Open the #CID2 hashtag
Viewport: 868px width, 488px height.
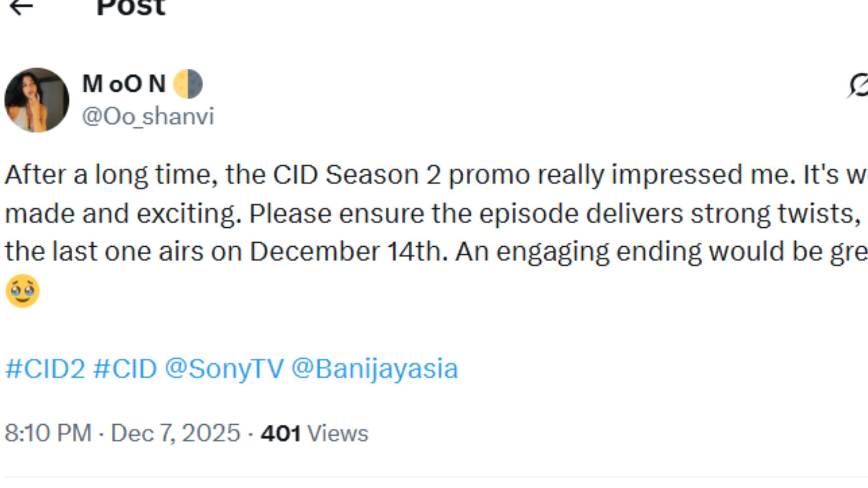click(x=45, y=368)
